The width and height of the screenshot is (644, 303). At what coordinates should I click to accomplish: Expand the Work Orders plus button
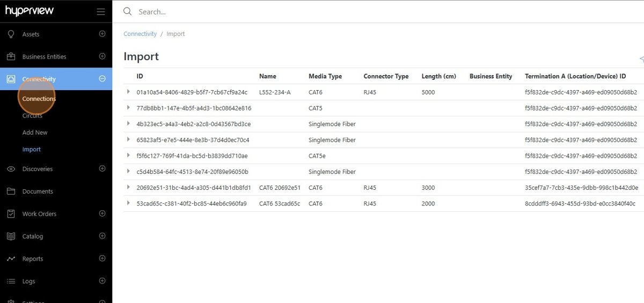tap(102, 213)
